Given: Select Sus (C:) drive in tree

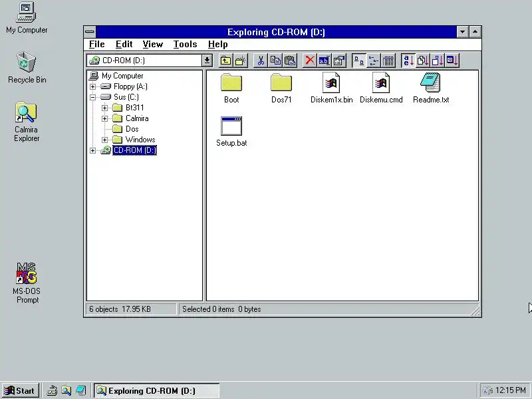Looking at the screenshot, I should (126, 97).
